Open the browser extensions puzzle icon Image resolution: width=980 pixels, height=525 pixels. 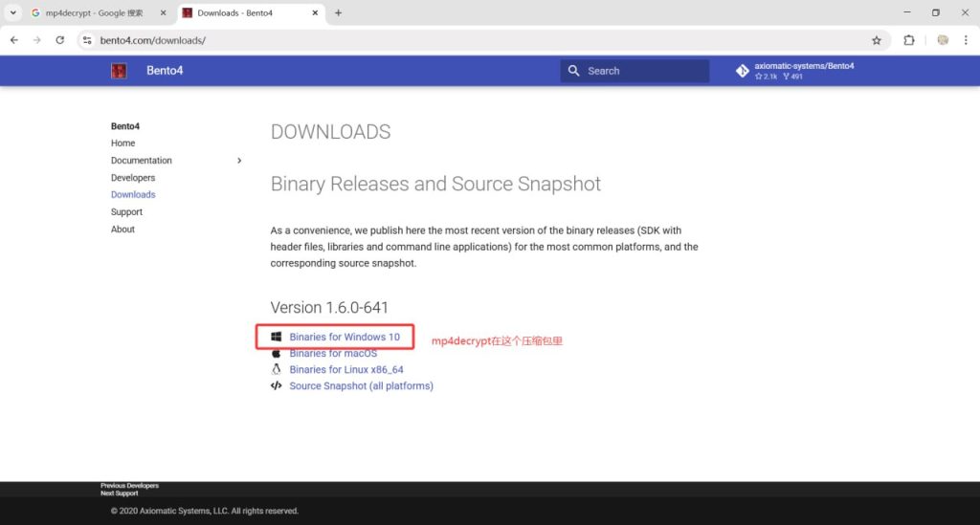point(909,40)
